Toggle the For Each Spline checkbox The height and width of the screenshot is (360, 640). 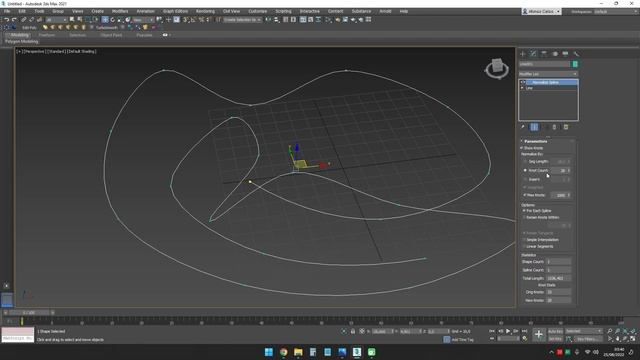(524, 211)
